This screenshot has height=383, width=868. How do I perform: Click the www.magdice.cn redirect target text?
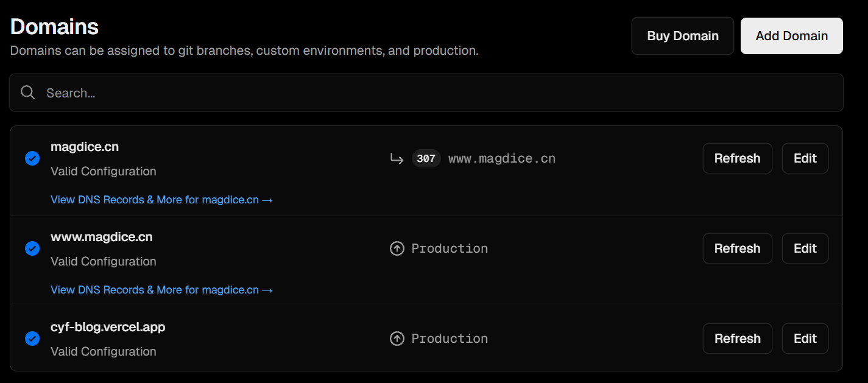(x=502, y=159)
